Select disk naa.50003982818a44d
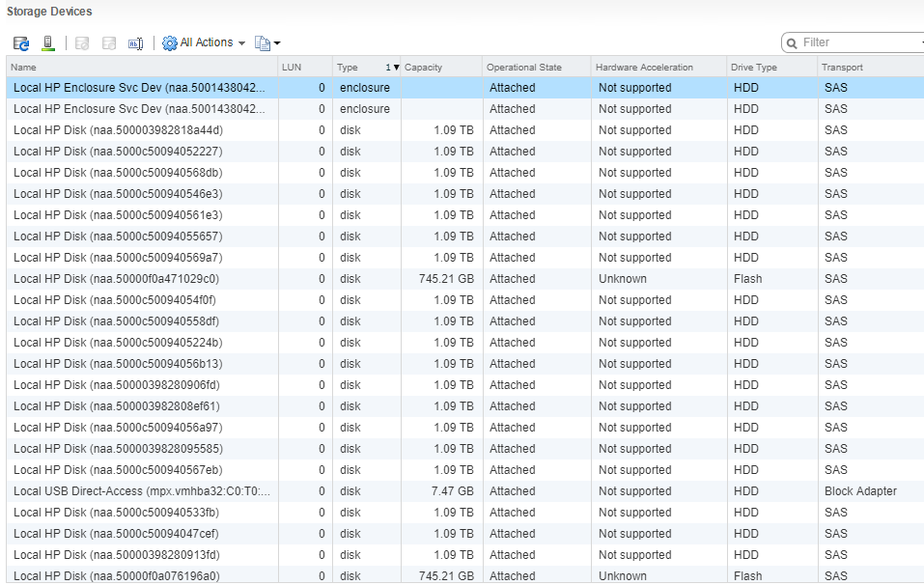 (x=465, y=130)
